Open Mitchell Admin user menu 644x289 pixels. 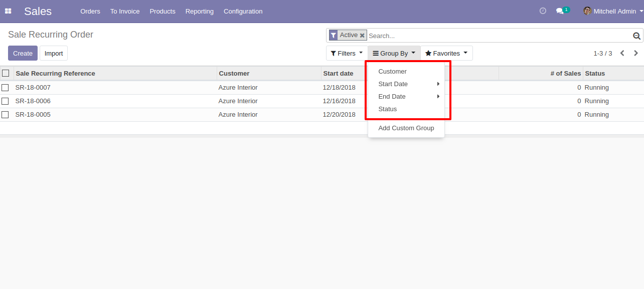tap(614, 11)
